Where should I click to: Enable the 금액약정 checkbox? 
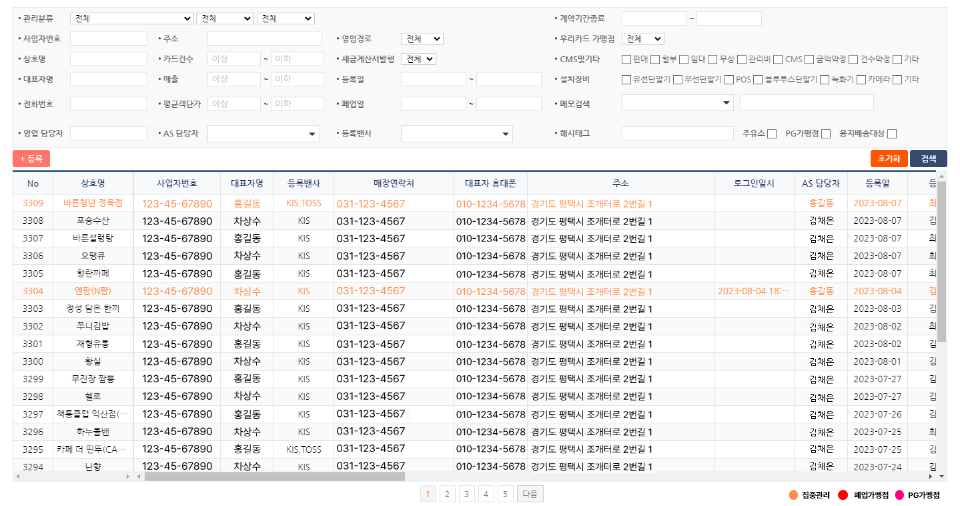pos(809,59)
